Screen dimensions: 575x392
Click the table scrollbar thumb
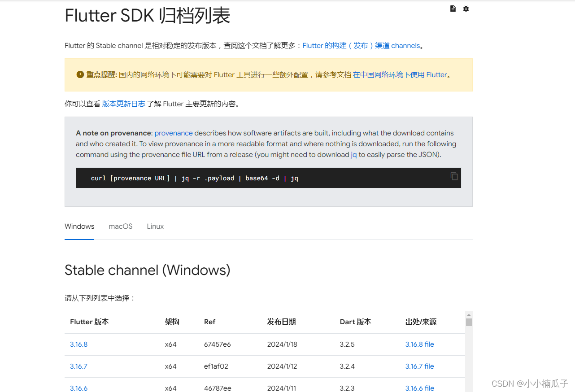point(469,322)
